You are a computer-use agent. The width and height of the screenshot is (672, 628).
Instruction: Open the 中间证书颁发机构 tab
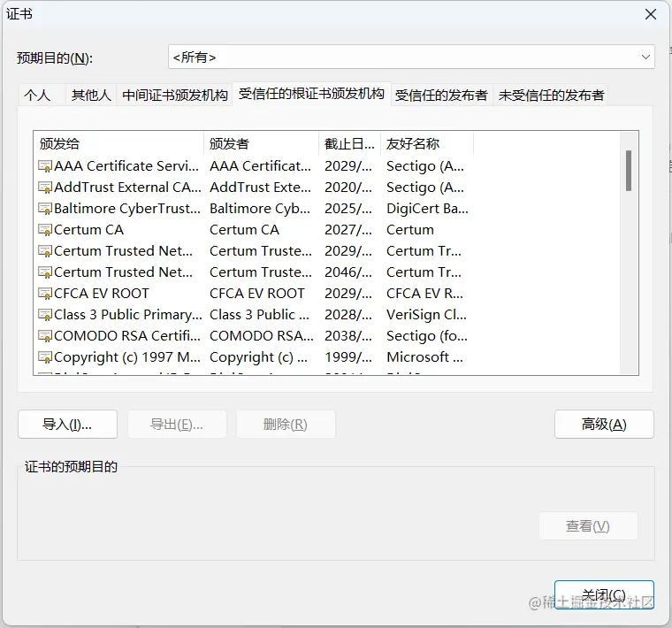[x=175, y=95]
